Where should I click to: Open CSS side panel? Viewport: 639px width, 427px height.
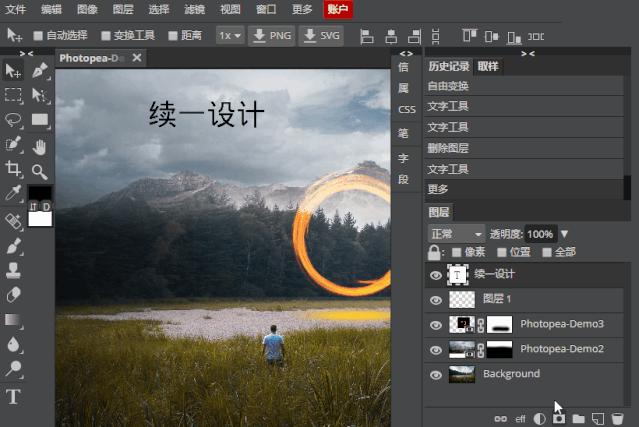click(x=407, y=110)
